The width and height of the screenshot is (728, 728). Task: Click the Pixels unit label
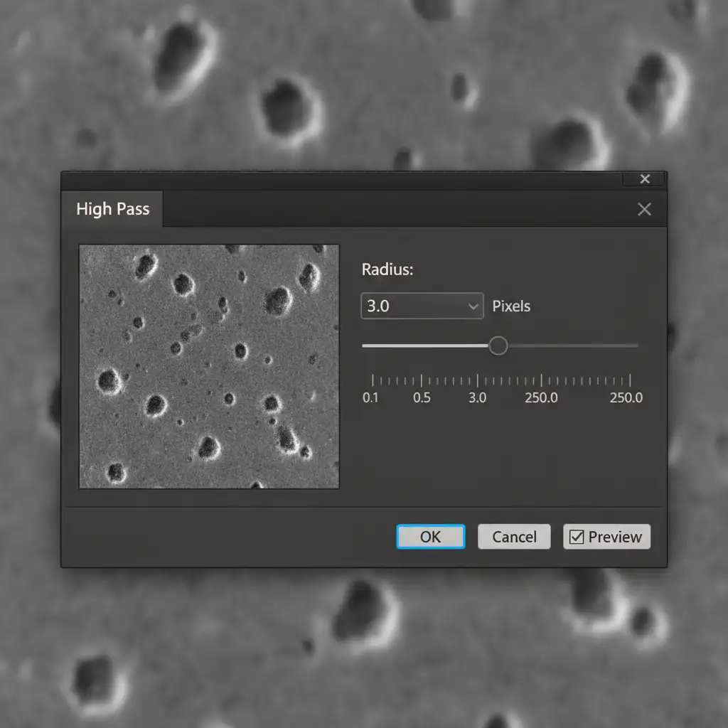511,306
